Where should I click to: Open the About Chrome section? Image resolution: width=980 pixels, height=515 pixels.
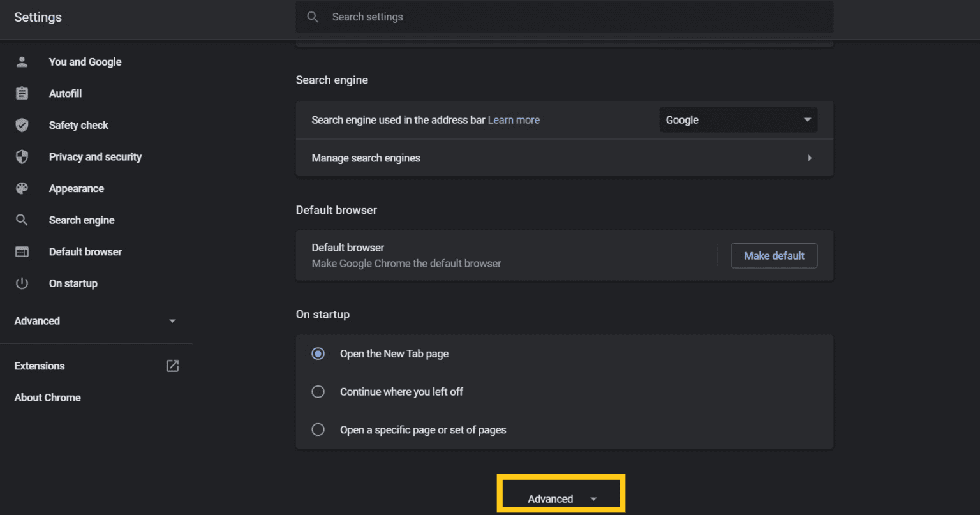tap(47, 397)
